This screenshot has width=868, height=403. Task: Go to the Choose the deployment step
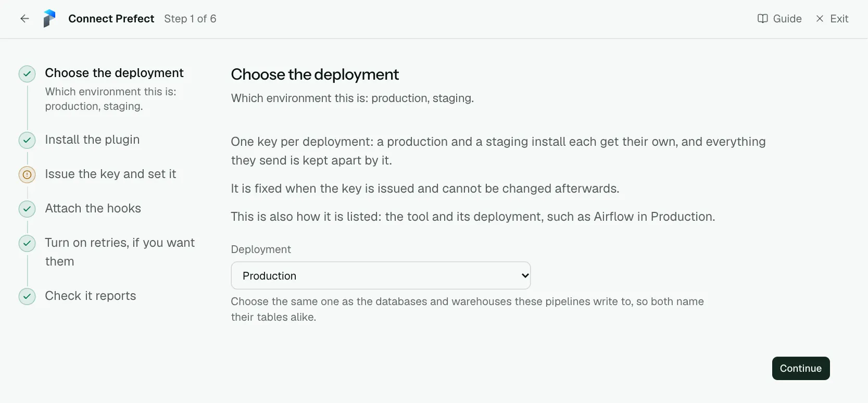(x=114, y=73)
